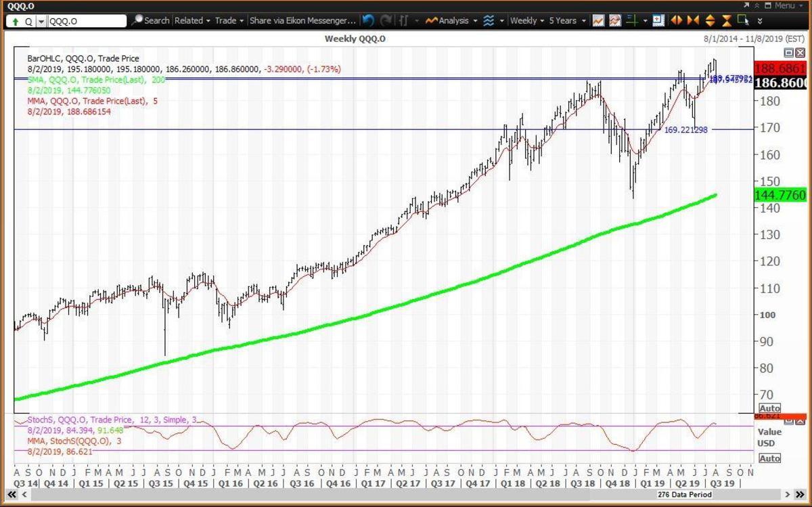This screenshot has width=812, height=507.
Task: Click the magnifier Search icon
Action: pos(137,20)
